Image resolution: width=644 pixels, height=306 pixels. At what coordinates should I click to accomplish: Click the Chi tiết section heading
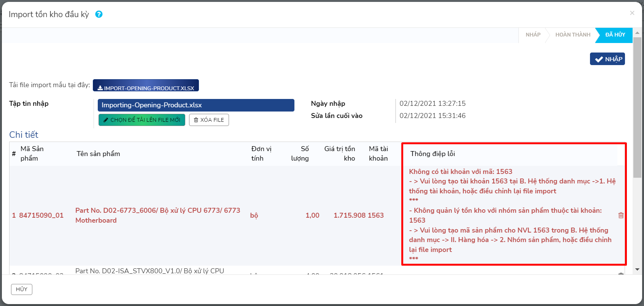(x=24, y=135)
